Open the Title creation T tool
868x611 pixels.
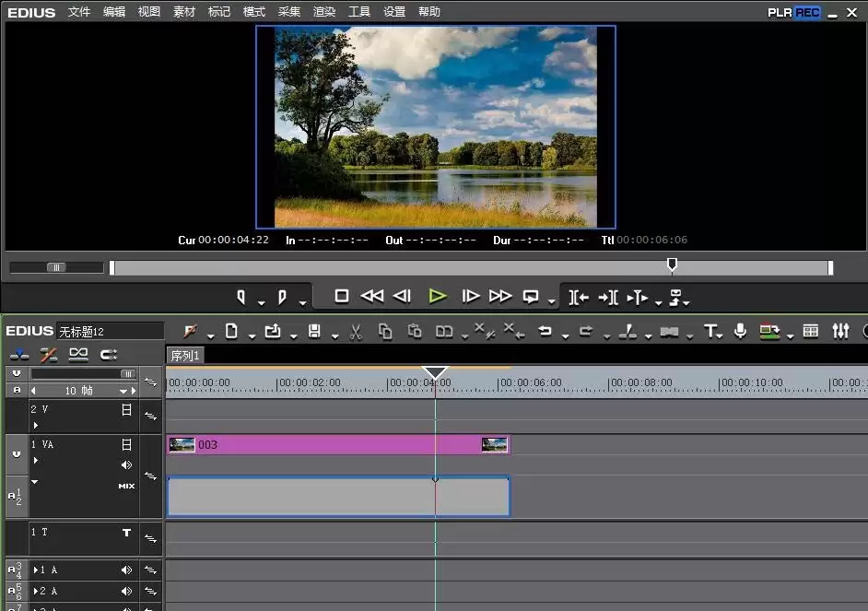click(710, 331)
